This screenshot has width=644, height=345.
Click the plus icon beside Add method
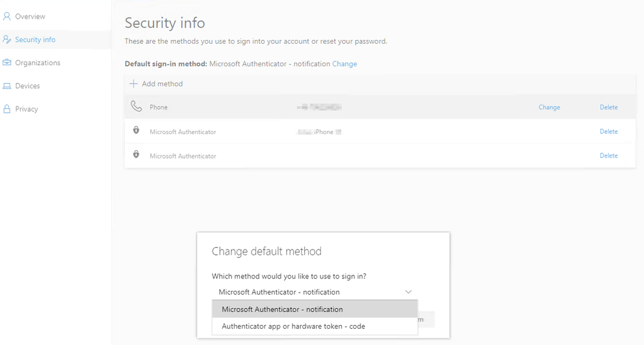tap(133, 84)
